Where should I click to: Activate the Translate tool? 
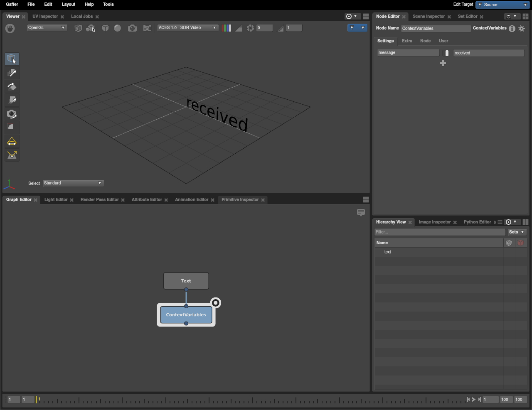tap(12, 73)
